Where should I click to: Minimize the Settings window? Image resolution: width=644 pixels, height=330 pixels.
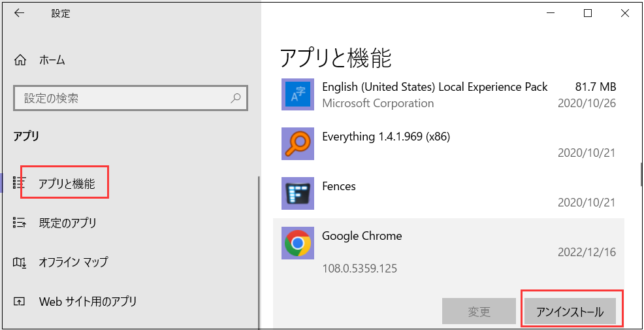coord(551,13)
